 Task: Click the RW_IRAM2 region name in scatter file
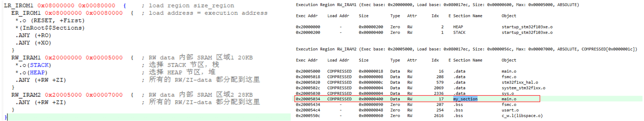click(26, 95)
